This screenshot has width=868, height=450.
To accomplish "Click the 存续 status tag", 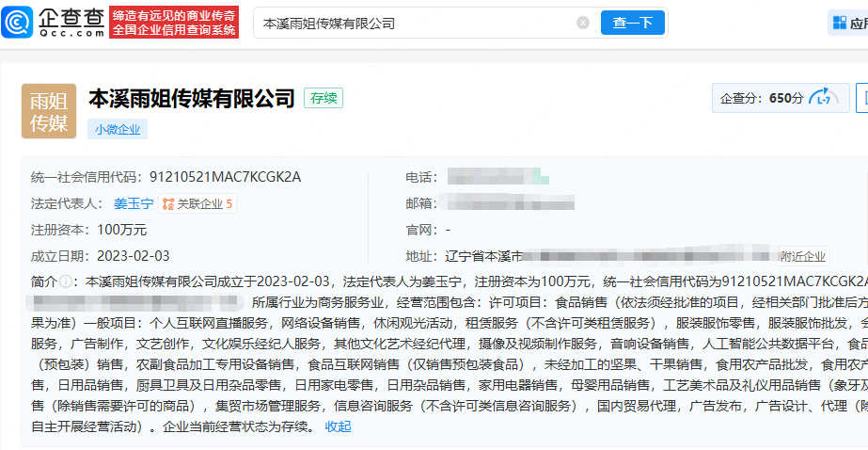I will (x=324, y=98).
